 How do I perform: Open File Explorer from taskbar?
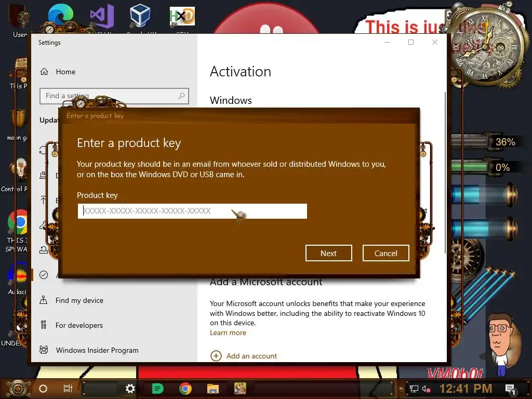[212, 389]
